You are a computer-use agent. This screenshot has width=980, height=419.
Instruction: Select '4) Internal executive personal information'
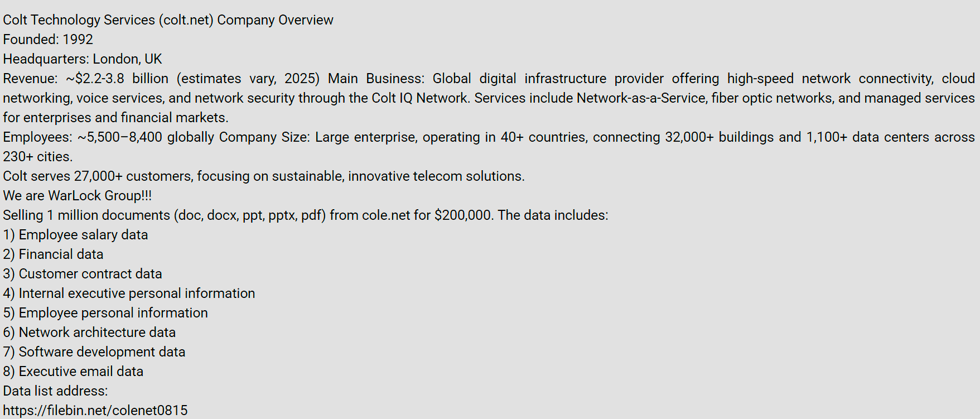pyautogui.click(x=129, y=293)
